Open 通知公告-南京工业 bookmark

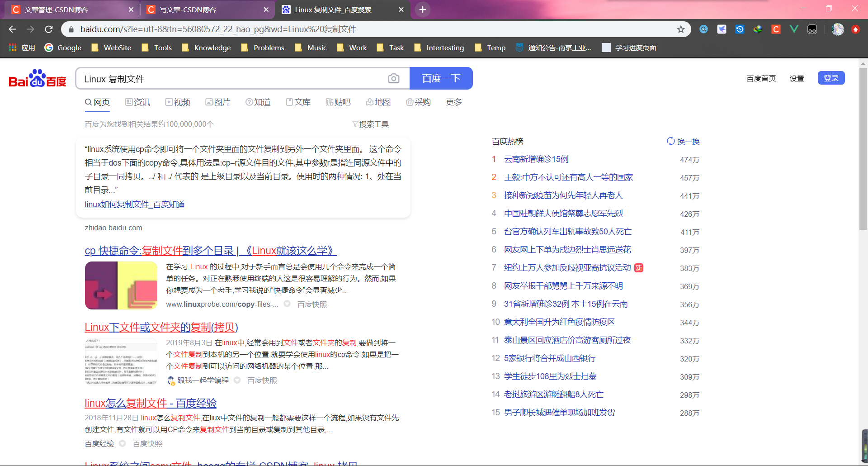[x=553, y=48]
